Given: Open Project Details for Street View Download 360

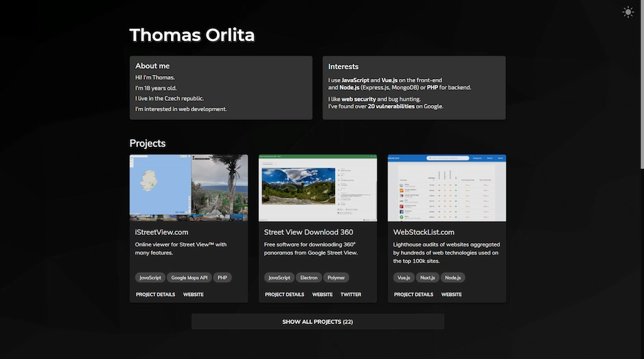Looking at the screenshot, I should pyautogui.click(x=284, y=294).
